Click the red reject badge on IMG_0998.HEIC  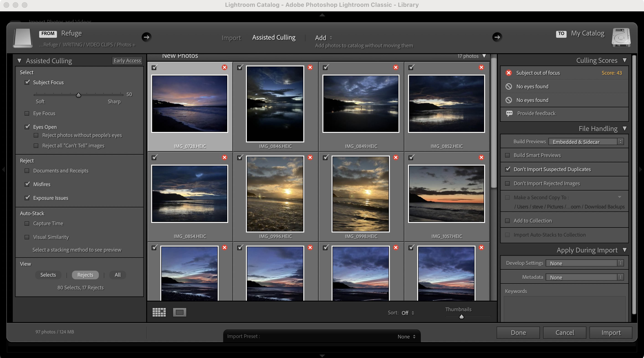pos(396,158)
